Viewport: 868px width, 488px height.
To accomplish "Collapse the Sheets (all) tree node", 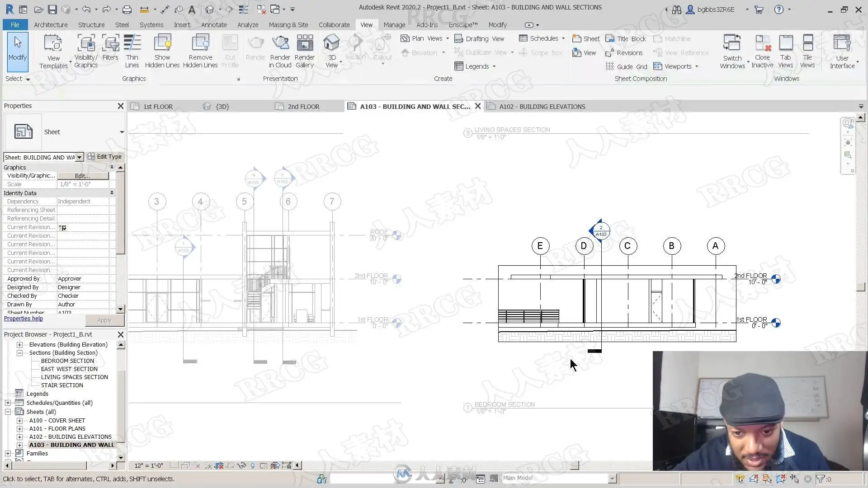I will coord(8,412).
